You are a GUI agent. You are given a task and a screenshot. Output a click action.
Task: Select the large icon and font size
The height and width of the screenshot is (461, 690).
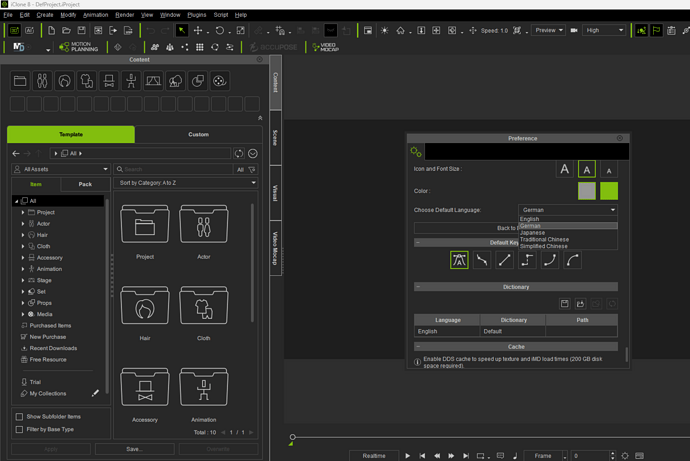pyautogui.click(x=565, y=169)
